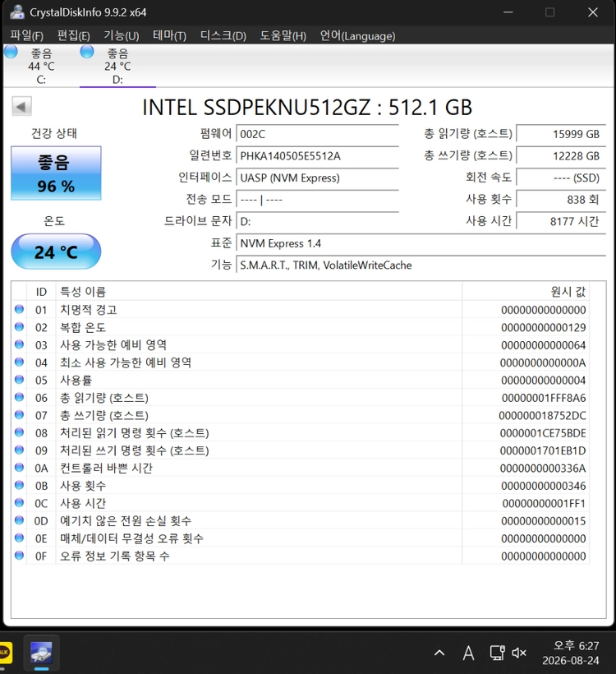The image size is (616, 674).
Task: Select the 예기치 않은 전원 손실 횟수 row
Action: [x=301, y=520]
